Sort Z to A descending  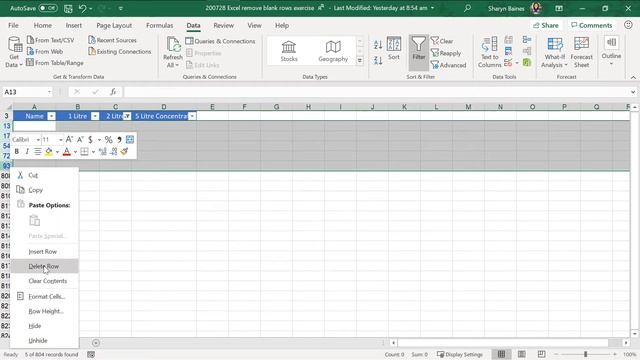click(x=378, y=60)
